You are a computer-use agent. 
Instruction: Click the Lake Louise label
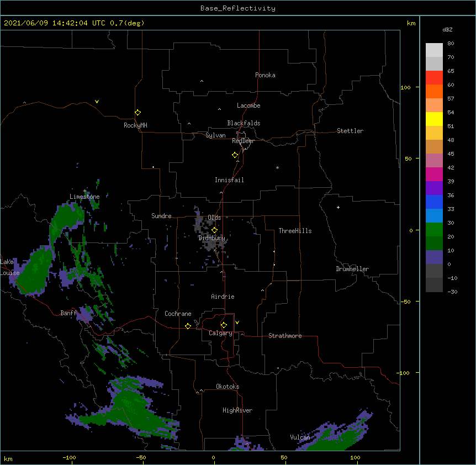coord(10,267)
